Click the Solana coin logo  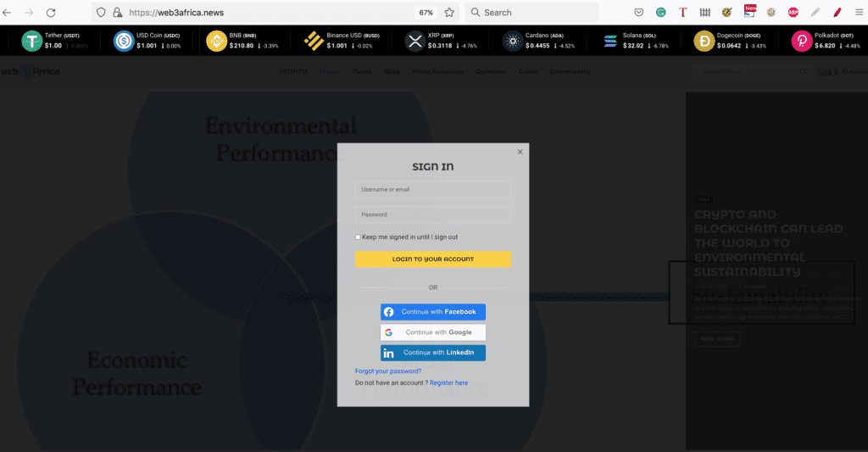tap(610, 41)
